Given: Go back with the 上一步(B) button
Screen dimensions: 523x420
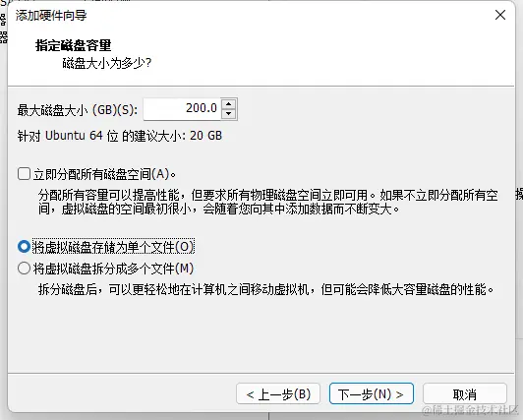Looking at the screenshot, I should [278, 394].
